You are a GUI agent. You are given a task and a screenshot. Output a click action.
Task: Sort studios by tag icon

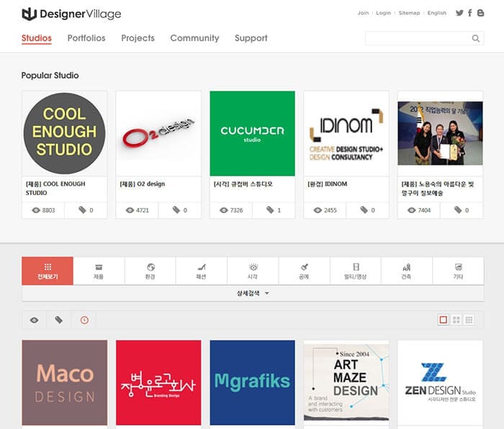pyautogui.click(x=59, y=320)
